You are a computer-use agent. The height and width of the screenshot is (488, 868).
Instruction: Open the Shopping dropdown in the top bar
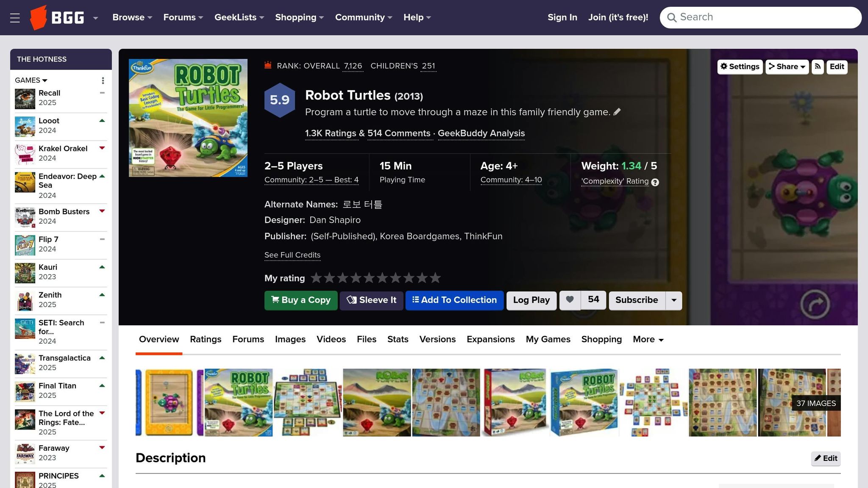point(299,17)
